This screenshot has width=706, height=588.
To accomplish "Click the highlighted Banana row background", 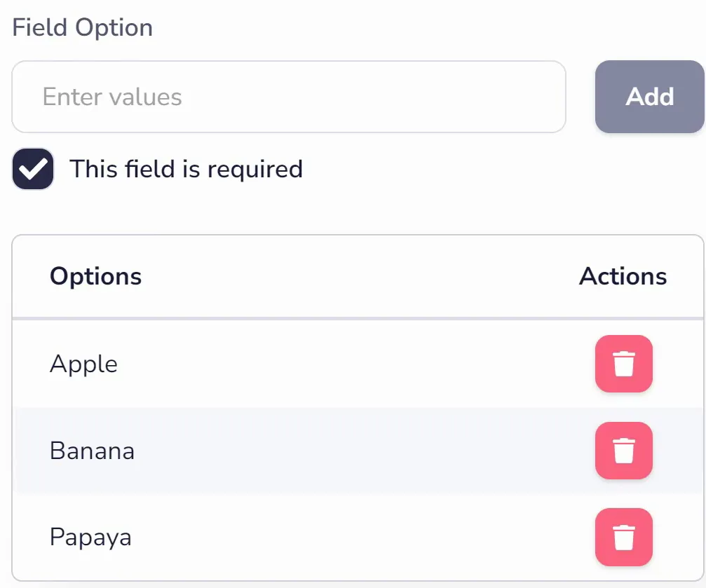I will pyautogui.click(x=358, y=451).
